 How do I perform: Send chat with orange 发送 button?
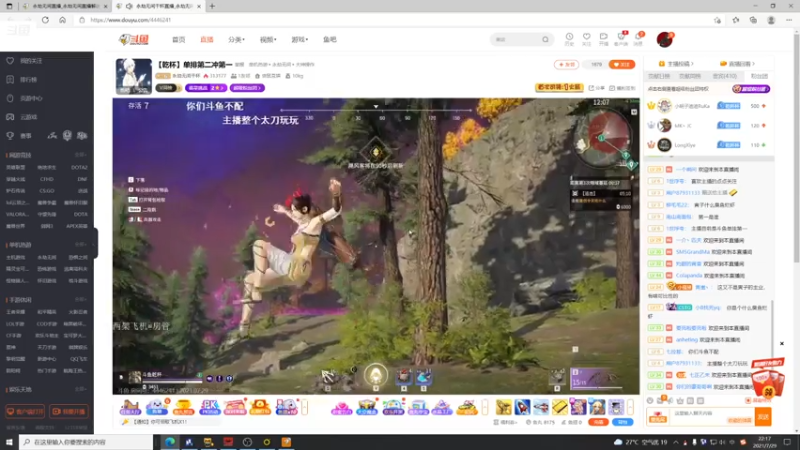point(763,417)
